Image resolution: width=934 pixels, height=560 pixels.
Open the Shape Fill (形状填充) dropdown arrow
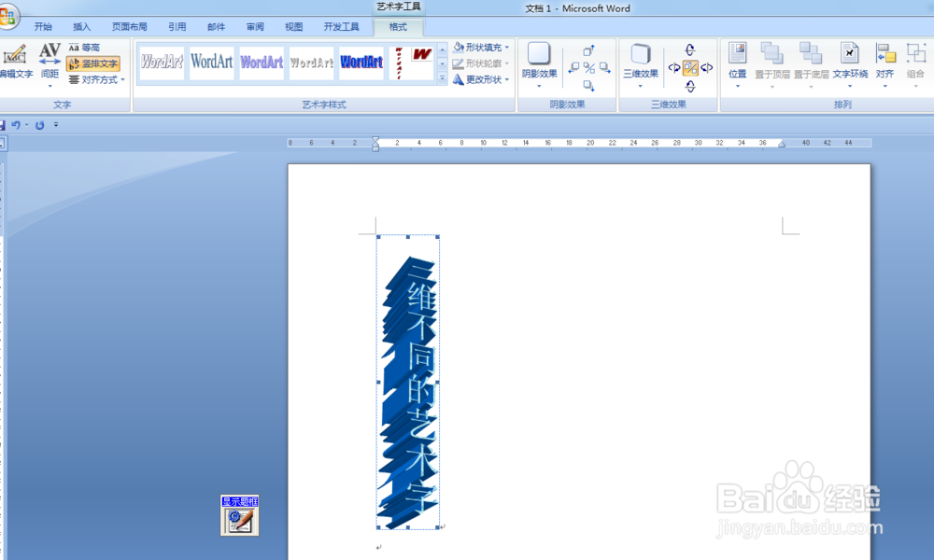click(507, 48)
